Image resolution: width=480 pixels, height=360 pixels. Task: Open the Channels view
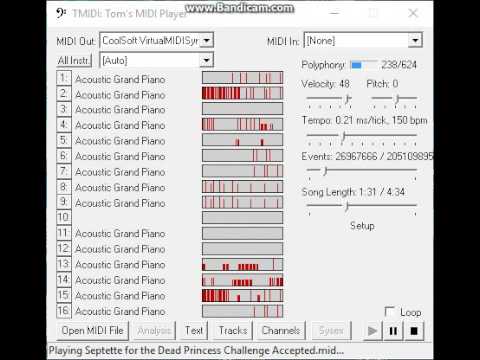tap(281, 331)
